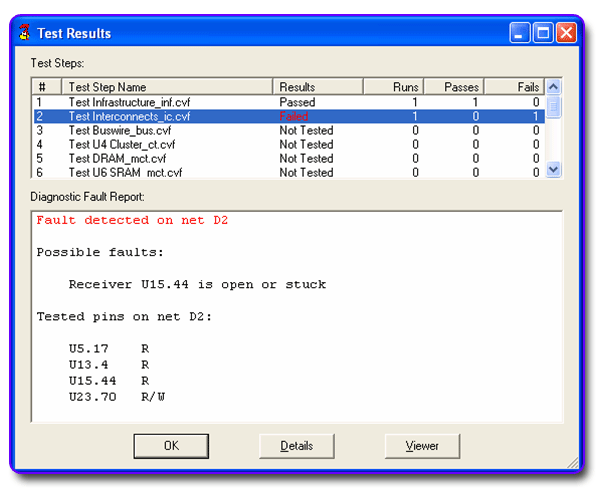Click the OK button
This screenshot has height=490, width=598.
click(171, 446)
